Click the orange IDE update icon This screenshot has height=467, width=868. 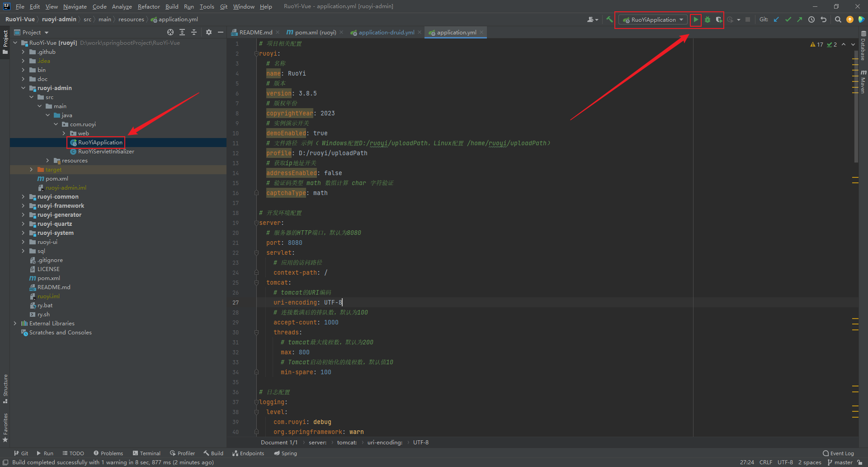850,19
